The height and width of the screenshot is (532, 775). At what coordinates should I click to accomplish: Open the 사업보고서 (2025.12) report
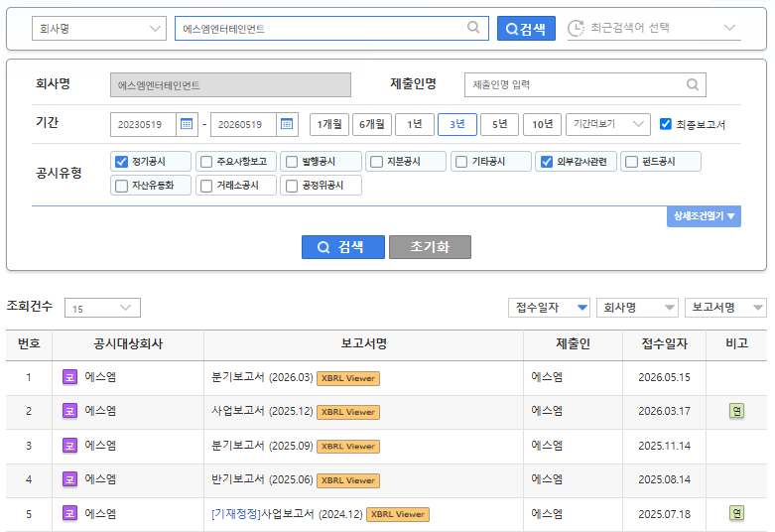[x=262, y=411]
